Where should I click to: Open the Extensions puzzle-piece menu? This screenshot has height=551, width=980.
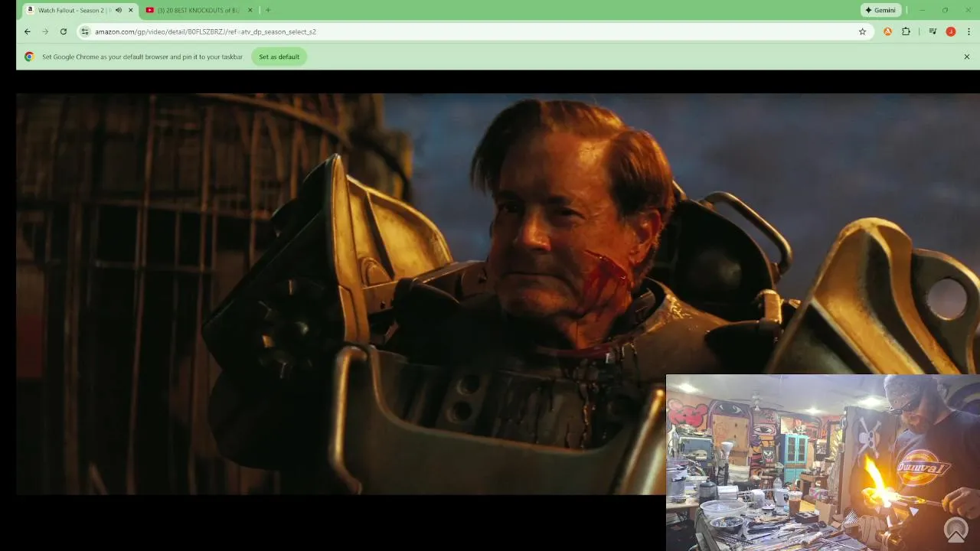pos(906,31)
